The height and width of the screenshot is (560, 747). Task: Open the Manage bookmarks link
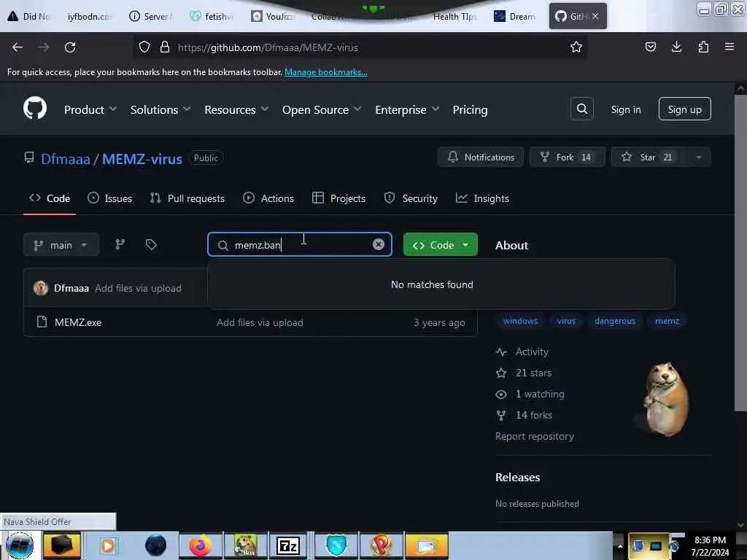[x=326, y=72]
